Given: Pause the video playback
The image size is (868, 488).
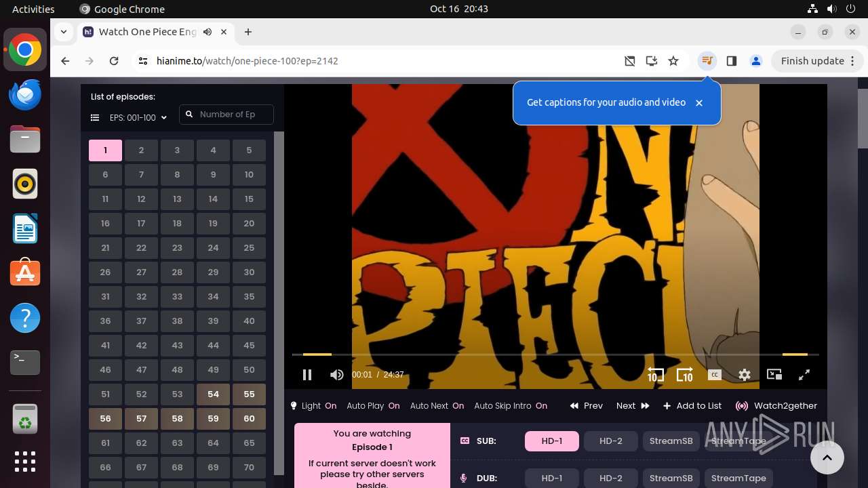Looking at the screenshot, I should (307, 375).
